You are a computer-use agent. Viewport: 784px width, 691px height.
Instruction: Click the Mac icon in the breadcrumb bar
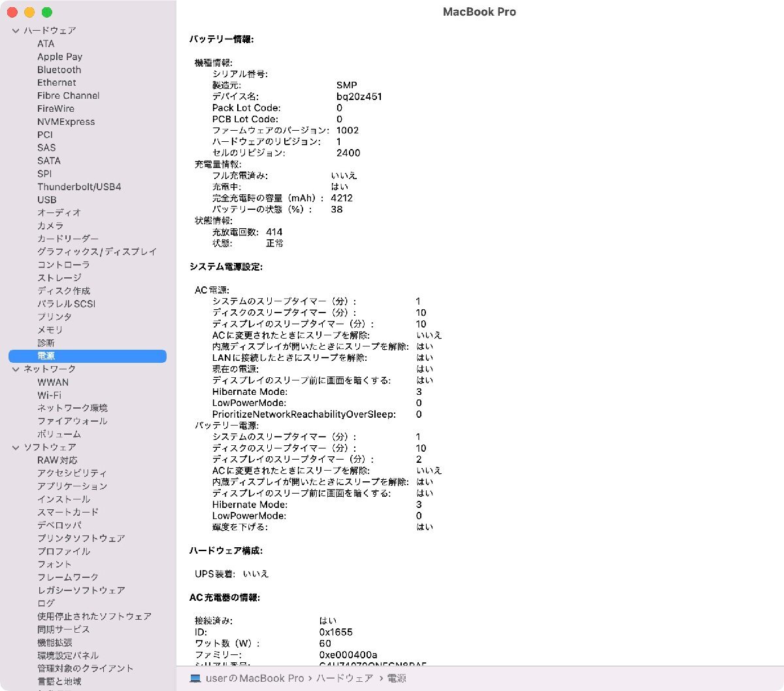194,679
